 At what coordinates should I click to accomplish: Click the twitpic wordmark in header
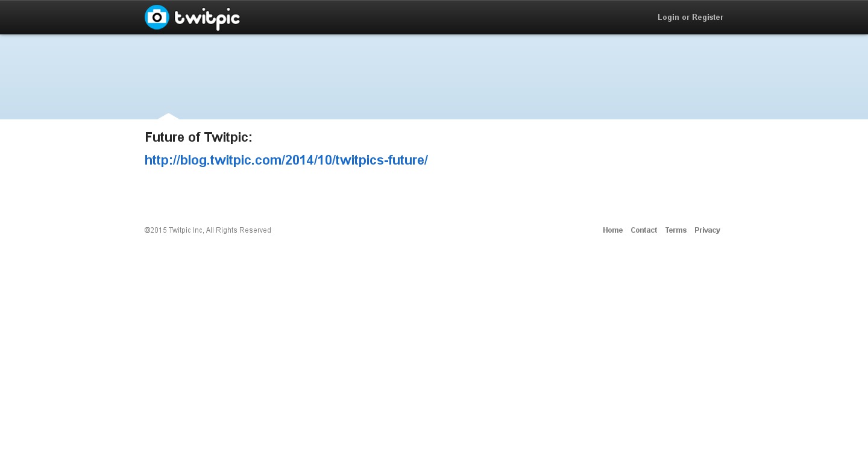207,19
